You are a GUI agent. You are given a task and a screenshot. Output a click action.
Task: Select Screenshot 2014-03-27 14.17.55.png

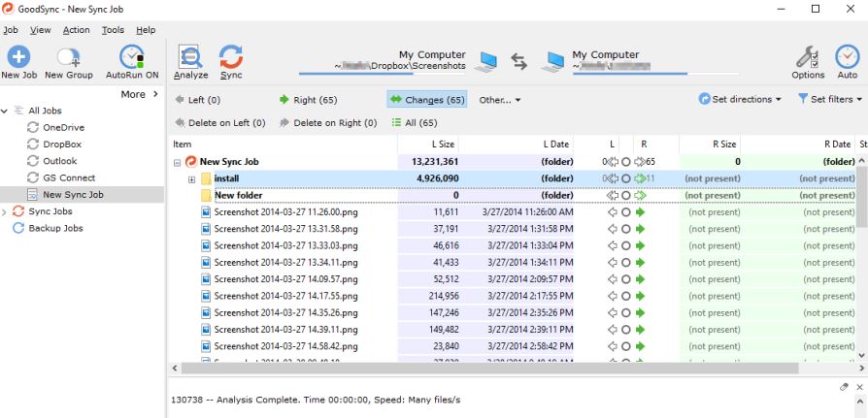[x=285, y=296]
